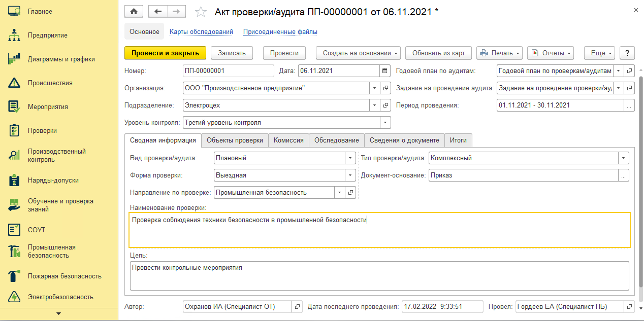Open Промышленная безопасность sidebar icon

point(14,251)
